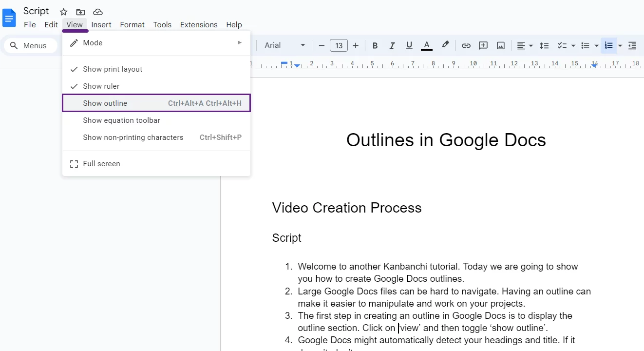Enable Show equation toolbar

pyautogui.click(x=156, y=120)
